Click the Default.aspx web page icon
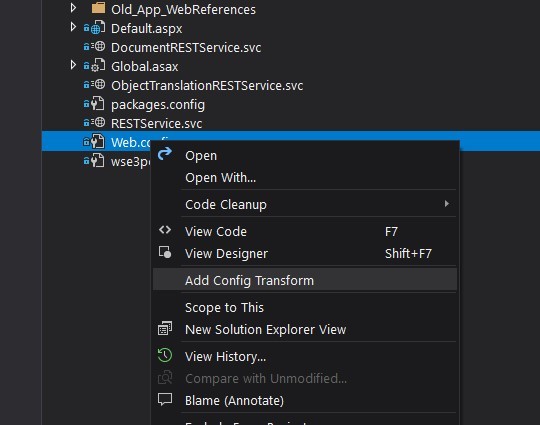 (x=98, y=28)
